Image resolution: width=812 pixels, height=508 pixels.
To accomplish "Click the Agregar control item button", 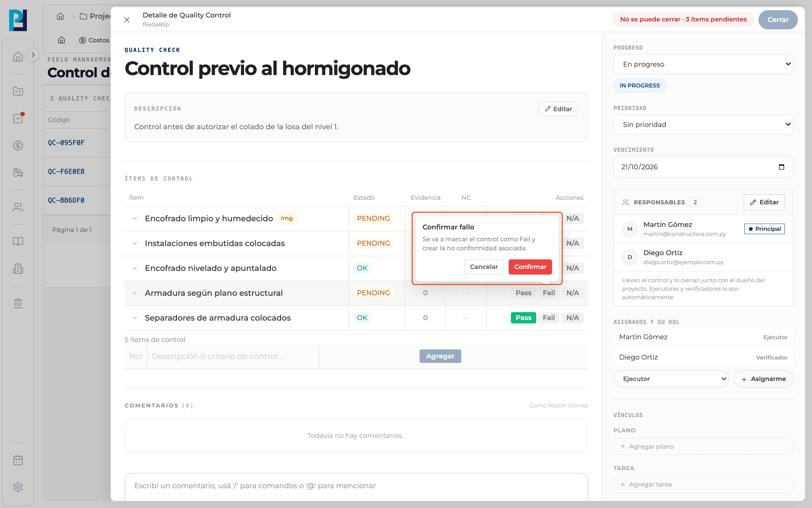I will click(x=440, y=356).
